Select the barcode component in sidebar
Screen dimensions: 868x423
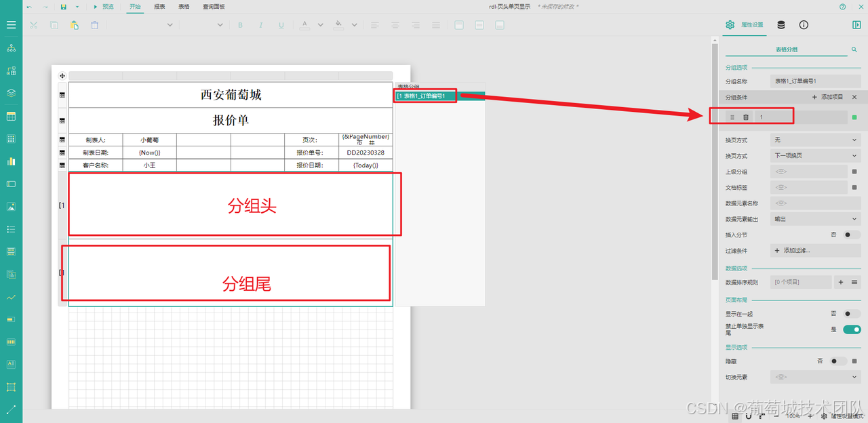[x=11, y=342]
